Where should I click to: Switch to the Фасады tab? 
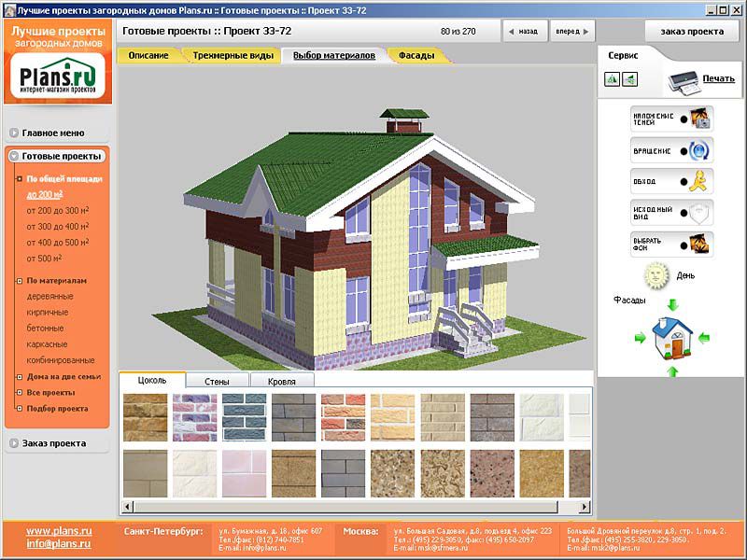(417, 56)
